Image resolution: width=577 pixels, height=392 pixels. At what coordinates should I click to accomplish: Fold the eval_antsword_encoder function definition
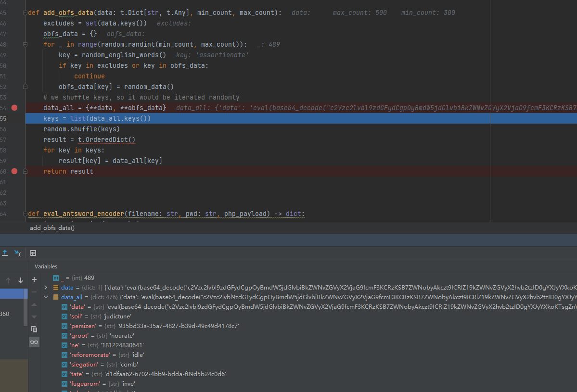tap(25, 214)
